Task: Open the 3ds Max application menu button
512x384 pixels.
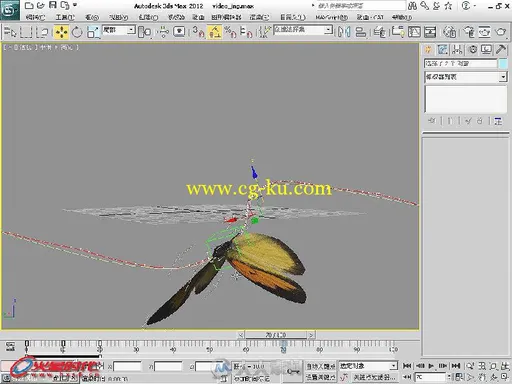Action: point(10,10)
